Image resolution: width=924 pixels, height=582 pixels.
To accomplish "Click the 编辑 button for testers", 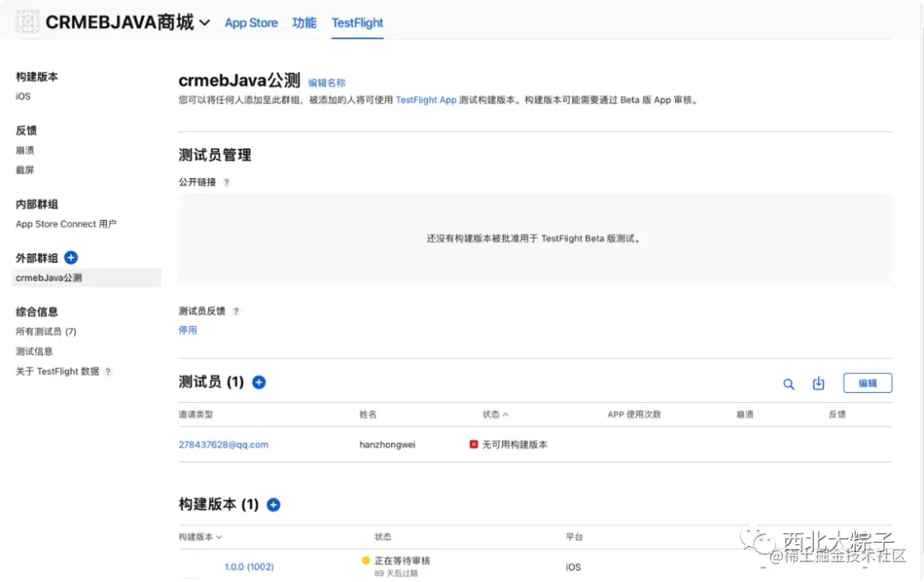I will tap(868, 383).
